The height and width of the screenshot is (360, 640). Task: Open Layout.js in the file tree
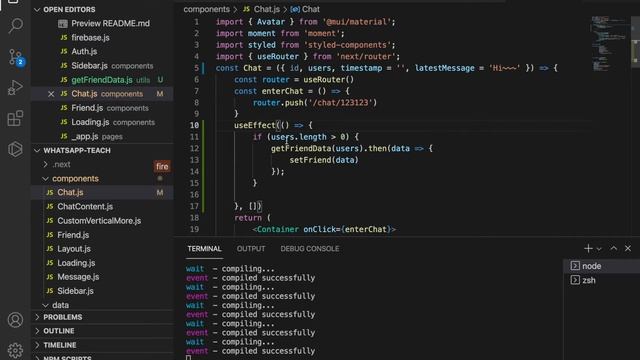(102, 249)
